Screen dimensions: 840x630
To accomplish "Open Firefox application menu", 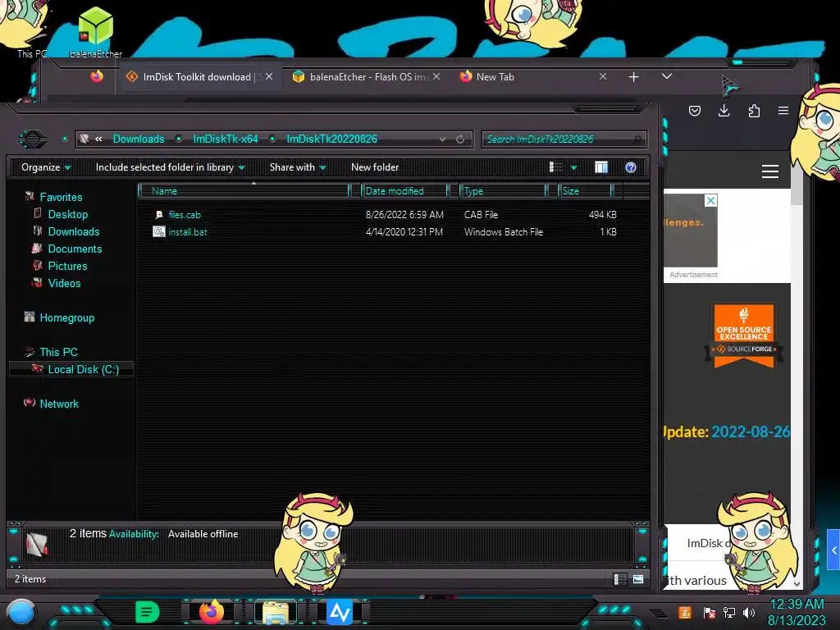I will pos(783,111).
